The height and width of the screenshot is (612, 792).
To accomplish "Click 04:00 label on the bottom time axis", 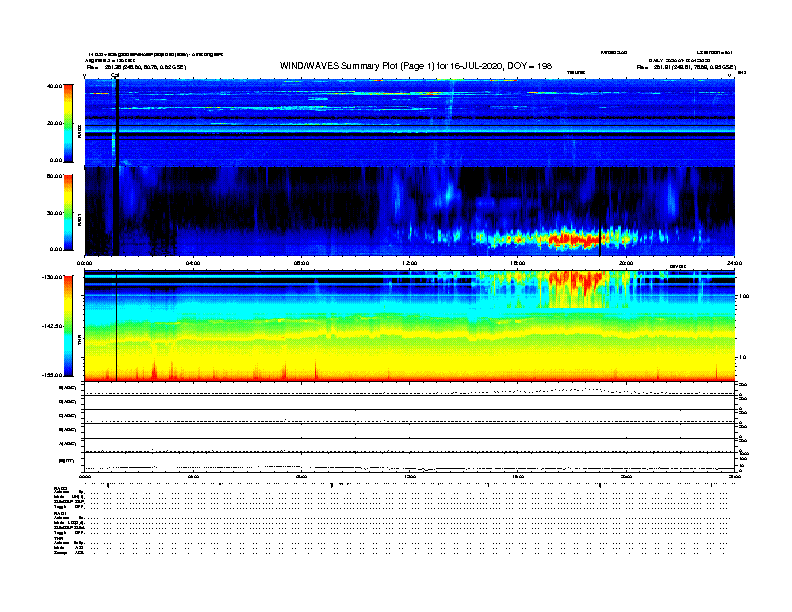I will point(193,476).
